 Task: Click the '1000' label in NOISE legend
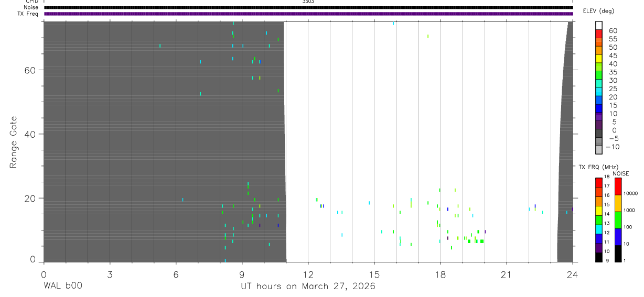pos(630,210)
